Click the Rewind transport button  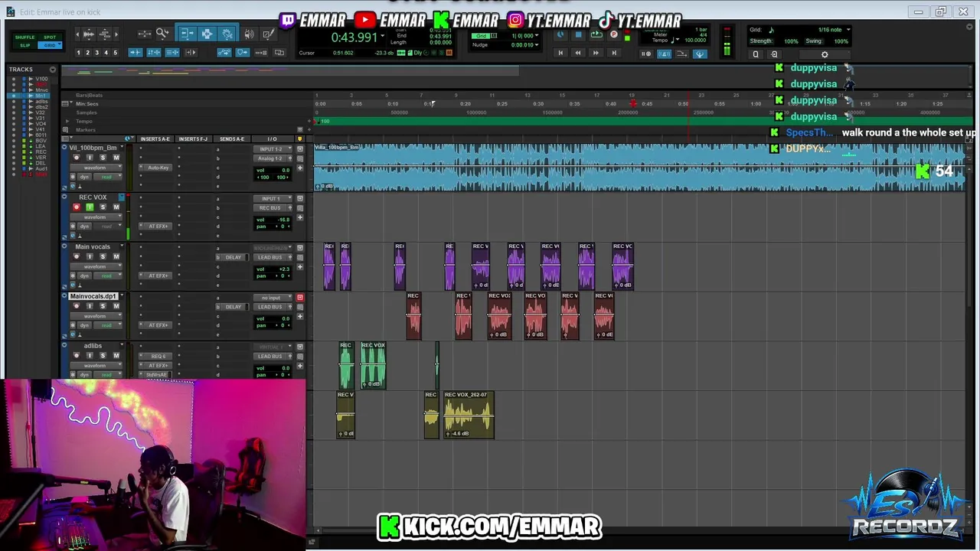coord(578,53)
